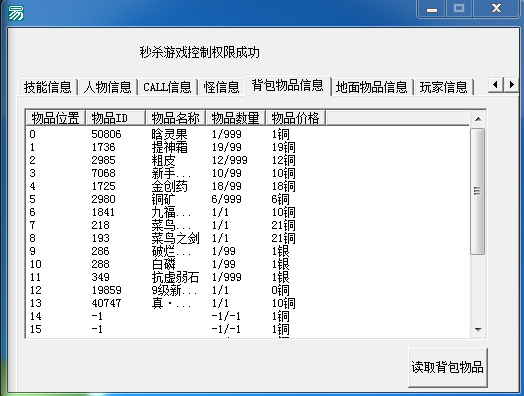Click the 物品数量 column header
The image size is (524, 396).
pyautogui.click(x=235, y=118)
